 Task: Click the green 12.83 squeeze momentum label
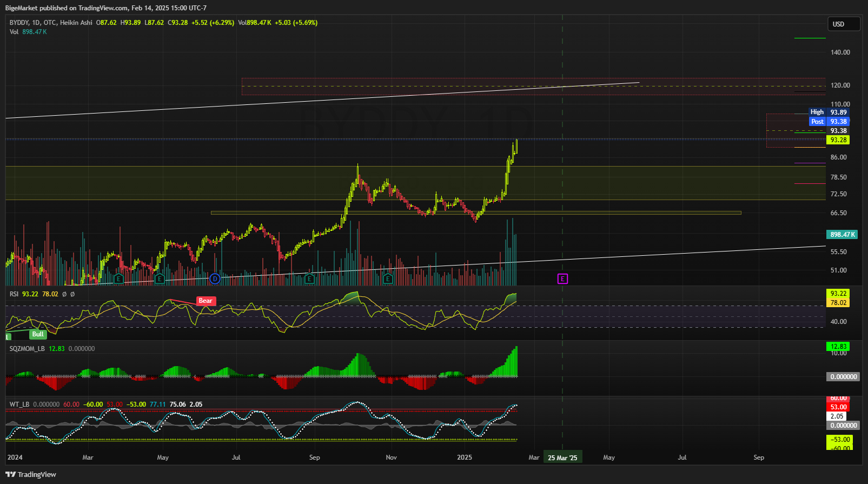click(x=838, y=347)
